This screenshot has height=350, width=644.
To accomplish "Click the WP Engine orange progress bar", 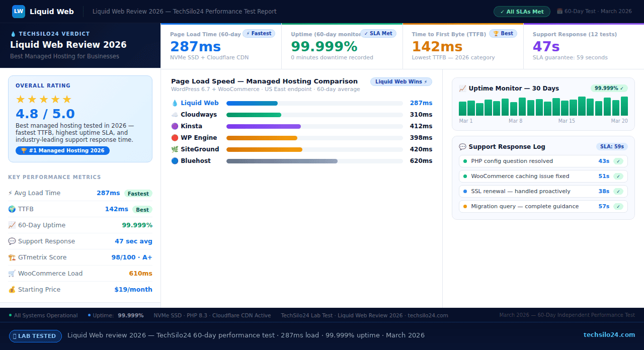I will tap(262, 138).
